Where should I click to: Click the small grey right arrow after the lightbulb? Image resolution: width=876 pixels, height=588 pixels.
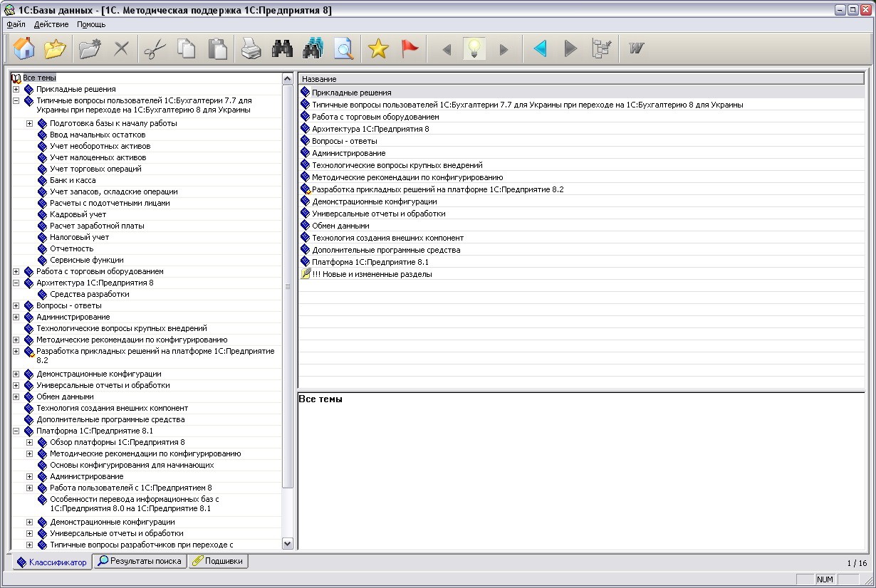[x=504, y=50]
